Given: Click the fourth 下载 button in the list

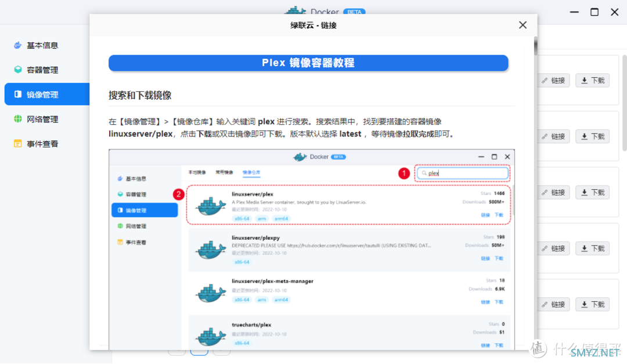Looking at the screenshot, I should [x=593, y=248].
